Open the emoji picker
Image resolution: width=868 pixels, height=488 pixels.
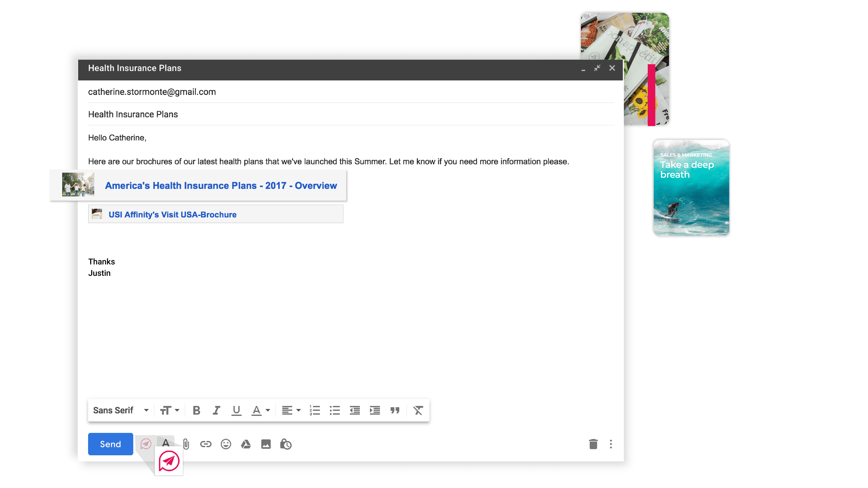[x=226, y=444]
